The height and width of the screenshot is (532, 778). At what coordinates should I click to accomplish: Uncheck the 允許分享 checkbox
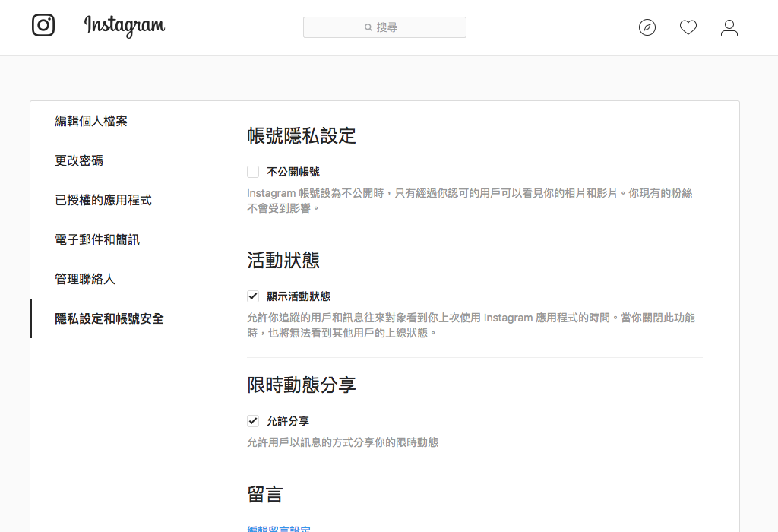253,421
